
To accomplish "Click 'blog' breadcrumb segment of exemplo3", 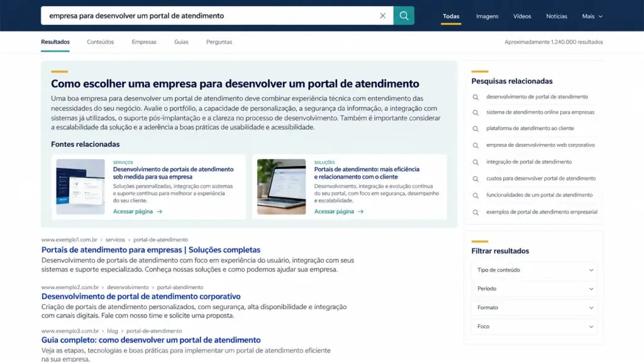I will coord(112,331).
